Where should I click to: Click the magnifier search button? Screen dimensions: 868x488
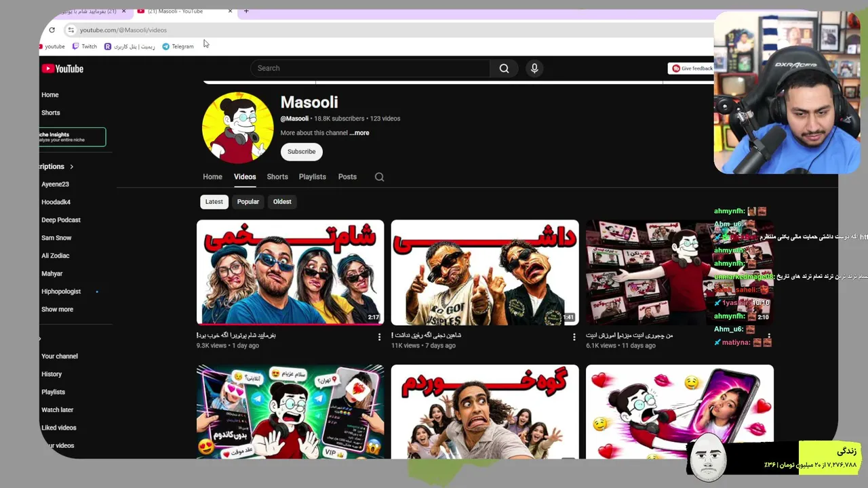click(504, 68)
